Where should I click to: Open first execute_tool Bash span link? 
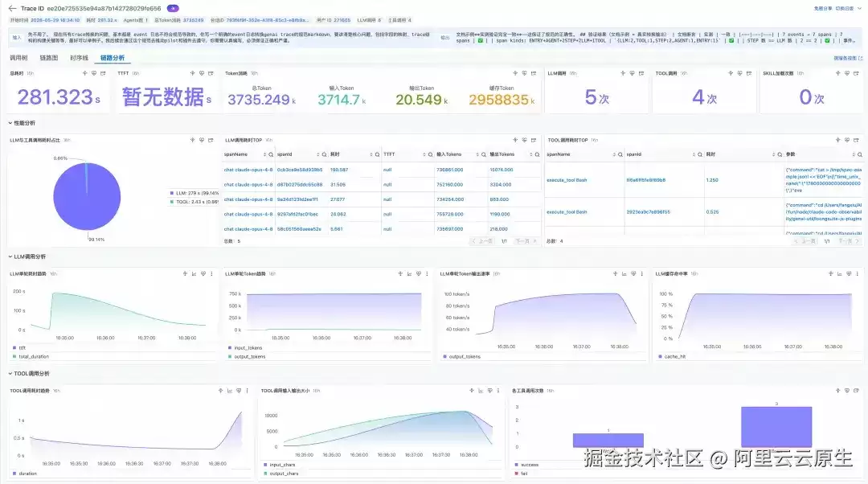pyautogui.click(x=567, y=180)
